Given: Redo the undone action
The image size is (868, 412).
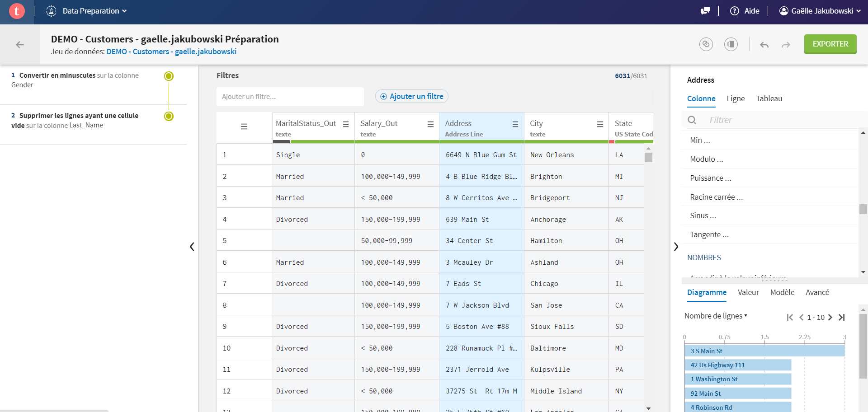Looking at the screenshot, I should [x=786, y=45].
